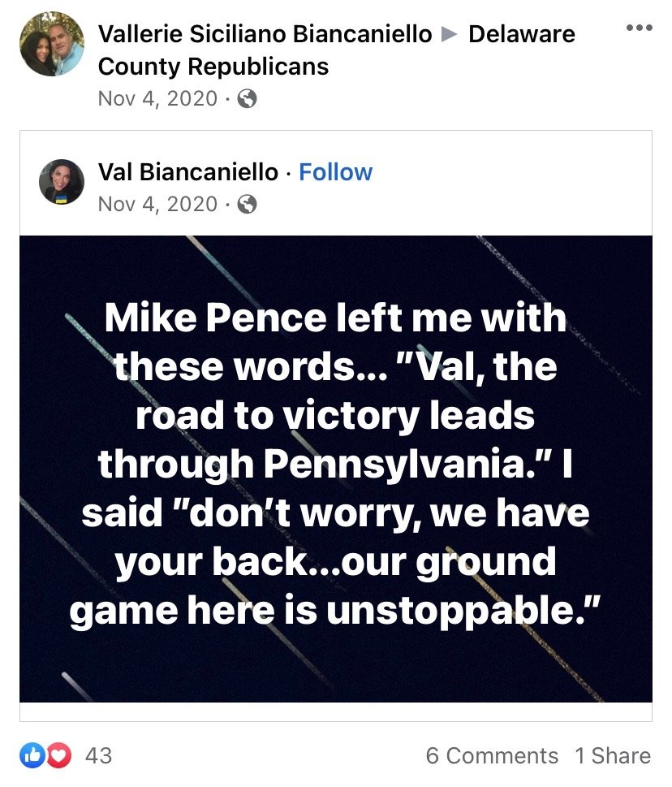Open the three-dot post options menu
This screenshot has width=672, height=787.
tap(639, 28)
